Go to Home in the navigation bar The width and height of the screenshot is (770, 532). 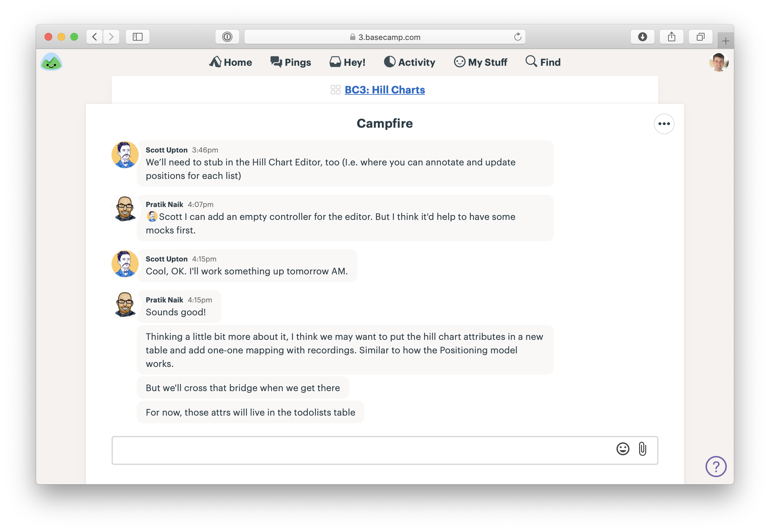231,62
